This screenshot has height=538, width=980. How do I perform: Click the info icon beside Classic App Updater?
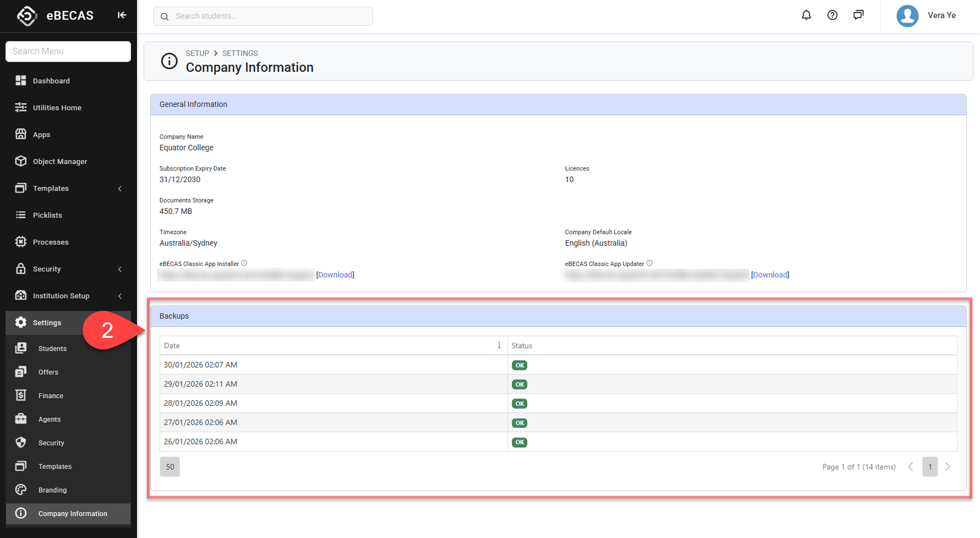(x=649, y=263)
